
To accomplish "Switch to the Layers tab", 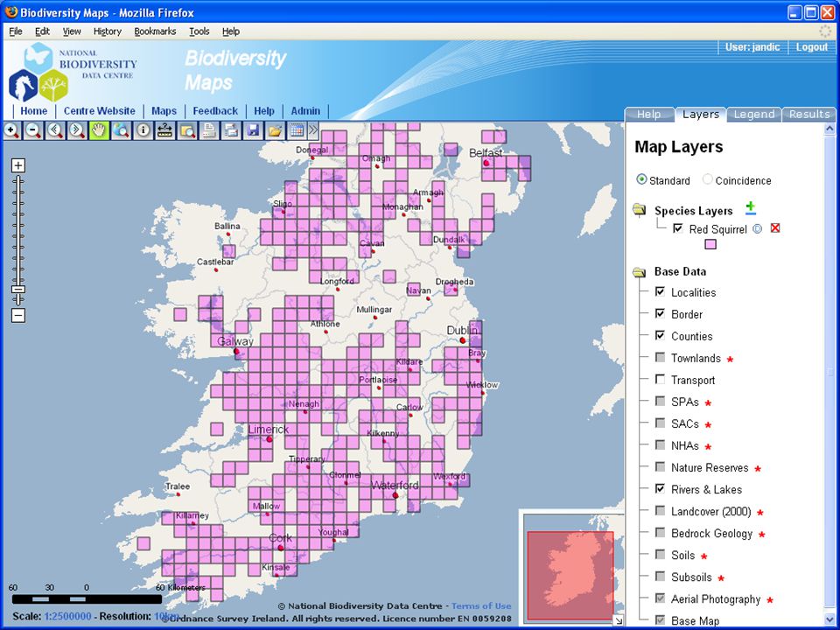I will tap(701, 114).
